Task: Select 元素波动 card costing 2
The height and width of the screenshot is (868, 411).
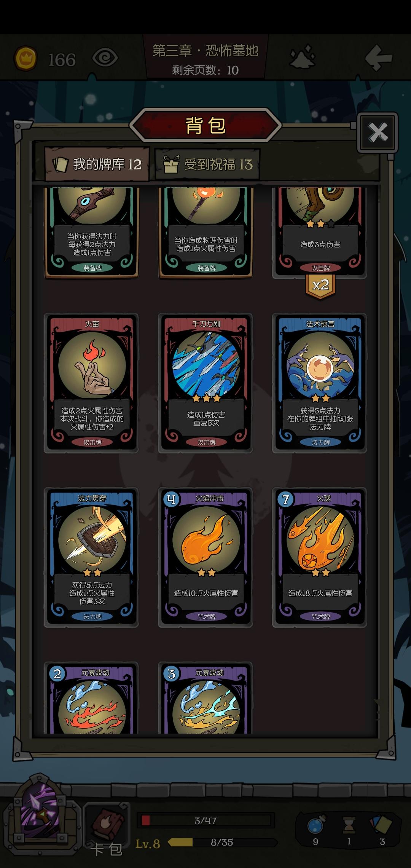Action: 91,698
